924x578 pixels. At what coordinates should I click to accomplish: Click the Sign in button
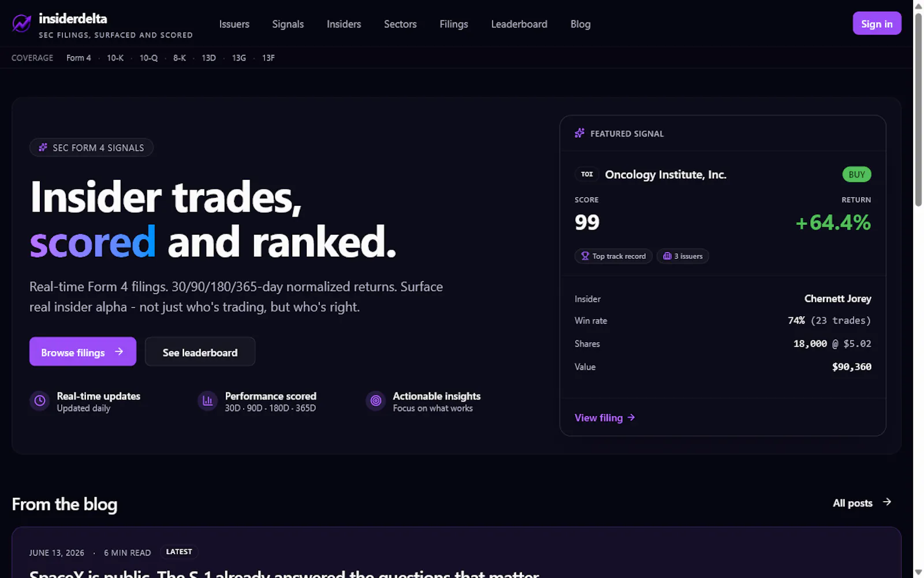(x=877, y=24)
